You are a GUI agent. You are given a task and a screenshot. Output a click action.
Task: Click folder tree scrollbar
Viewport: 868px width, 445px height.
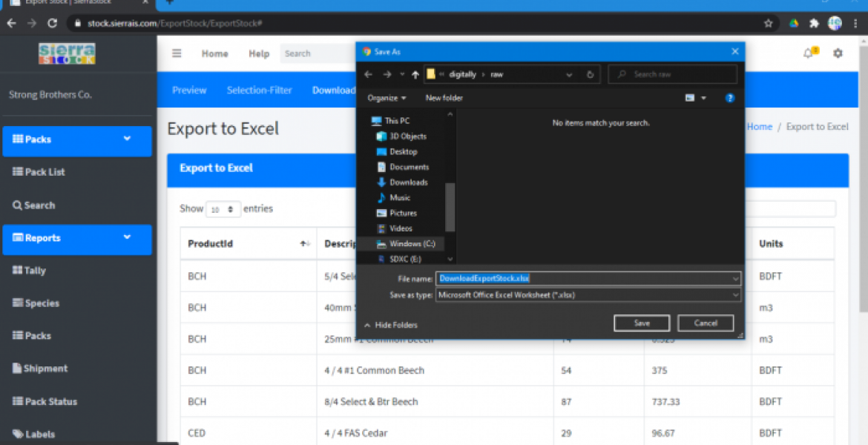click(450, 207)
